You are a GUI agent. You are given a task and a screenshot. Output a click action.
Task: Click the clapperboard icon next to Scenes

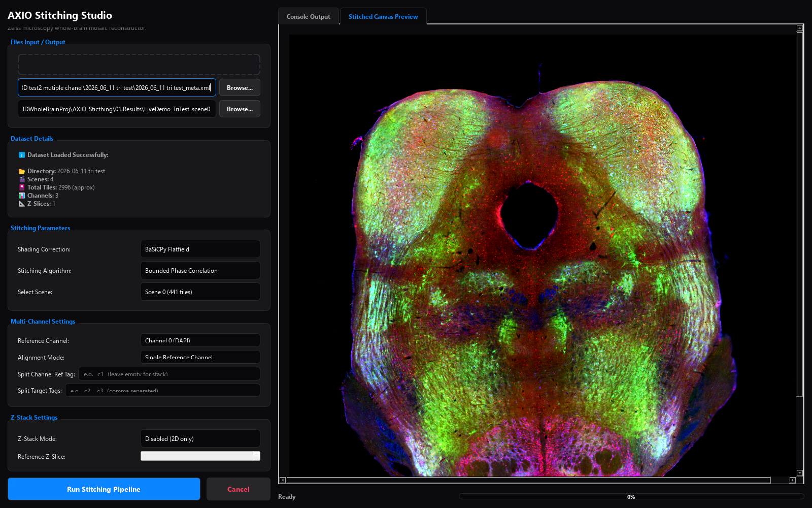coord(22,179)
